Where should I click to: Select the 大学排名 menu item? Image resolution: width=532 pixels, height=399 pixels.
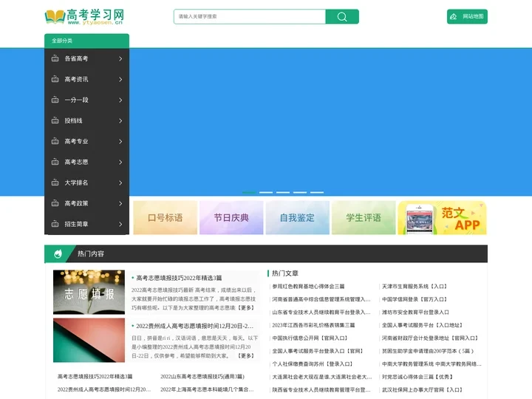[x=86, y=183]
